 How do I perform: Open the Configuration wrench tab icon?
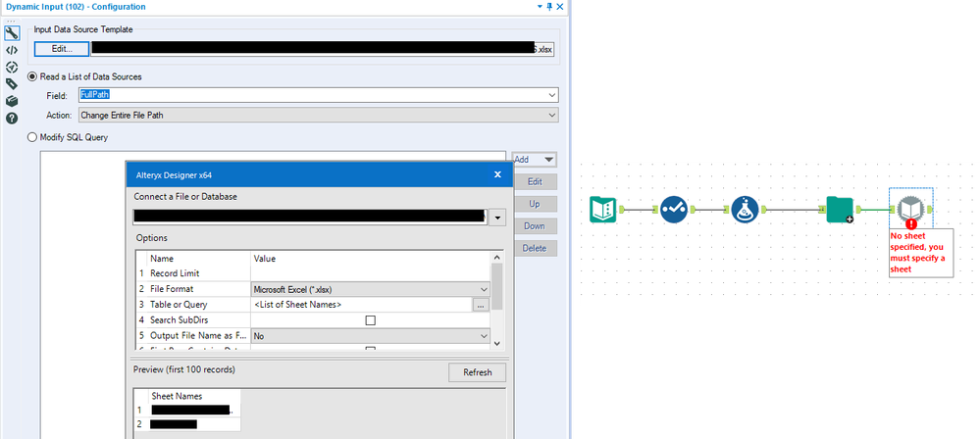(x=11, y=33)
